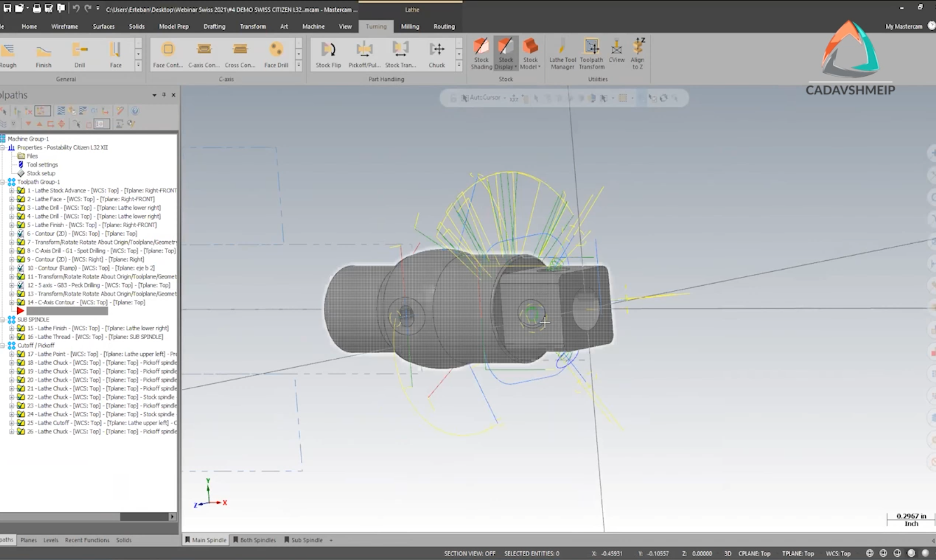Open the Milling ribbon tab

point(410,26)
